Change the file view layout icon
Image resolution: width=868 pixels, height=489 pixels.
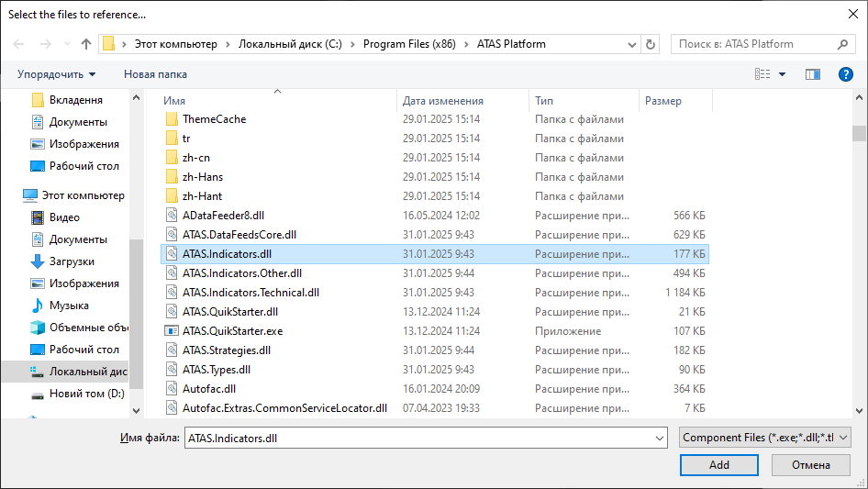click(x=762, y=74)
